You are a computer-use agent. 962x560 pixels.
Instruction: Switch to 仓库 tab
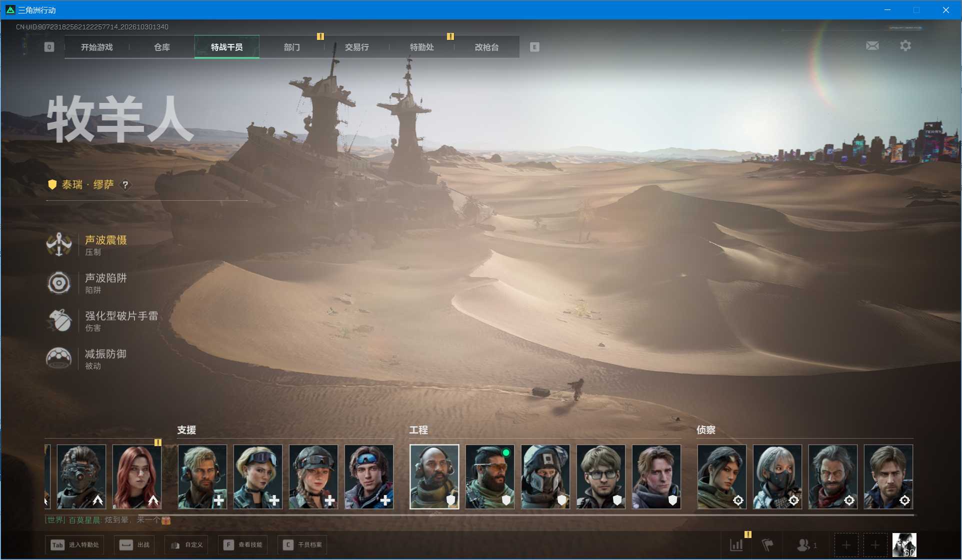pyautogui.click(x=162, y=47)
